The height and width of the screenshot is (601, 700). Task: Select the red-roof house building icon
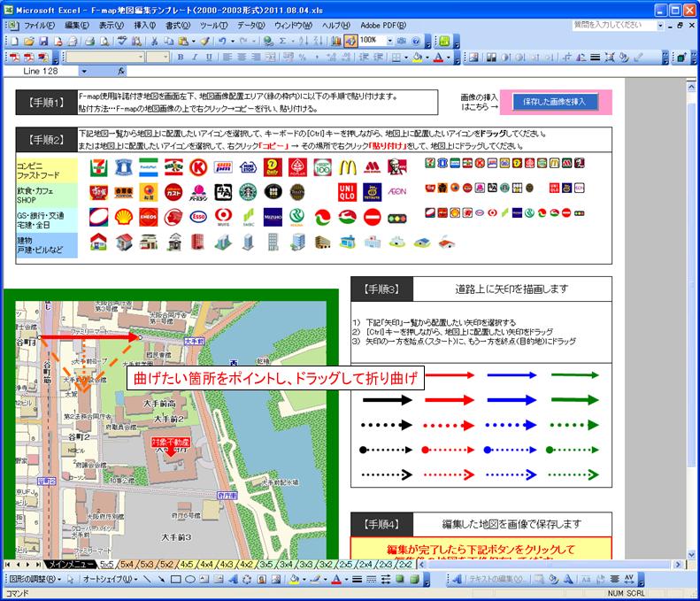[x=98, y=242]
